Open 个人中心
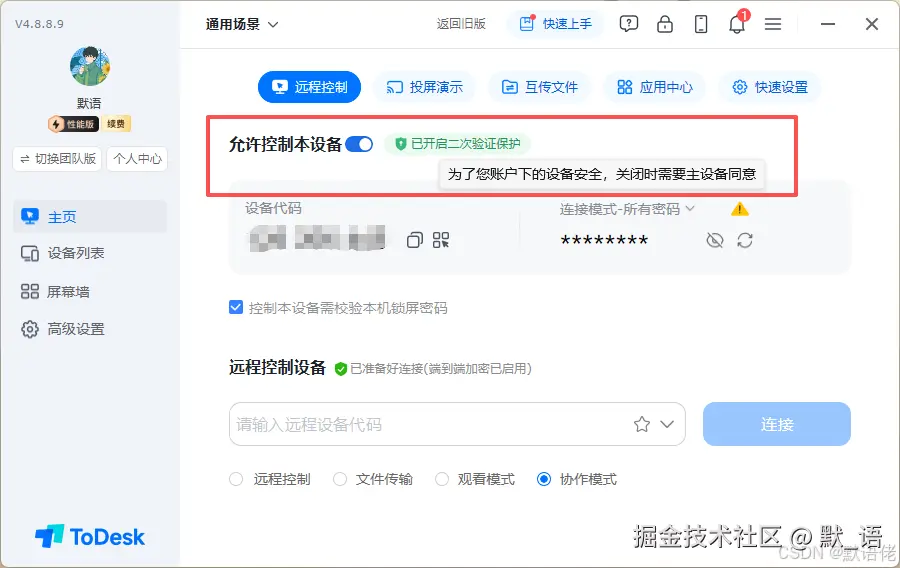Screen dimensions: 900x568 [137, 159]
